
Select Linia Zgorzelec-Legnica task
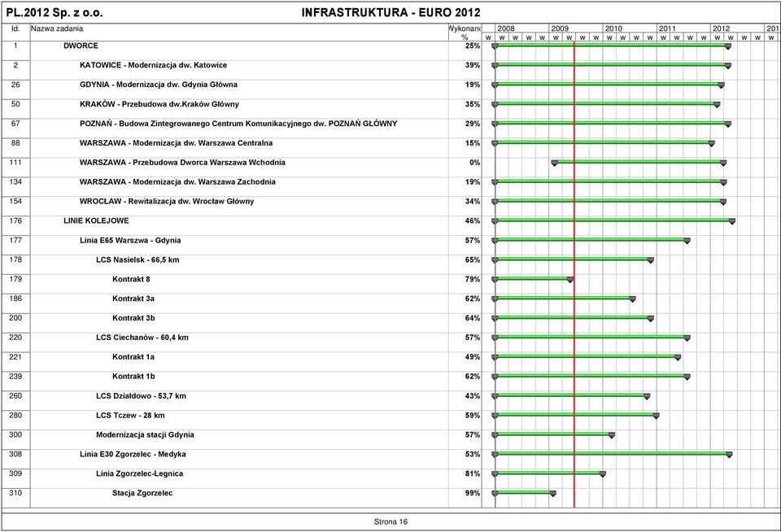click(x=139, y=473)
